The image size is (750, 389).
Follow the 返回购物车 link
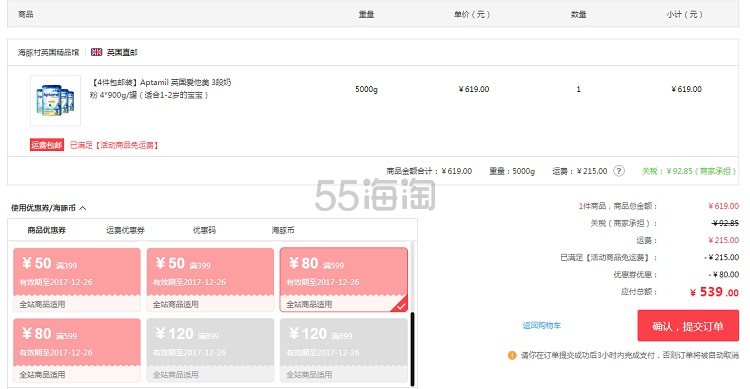tap(541, 325)
